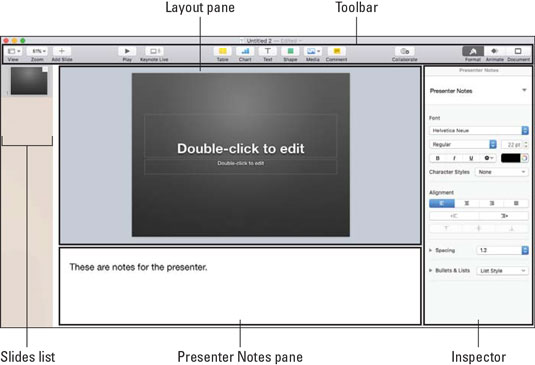Switch to the Format inspector
535x365 pixels.
click(x=473, y=52)
